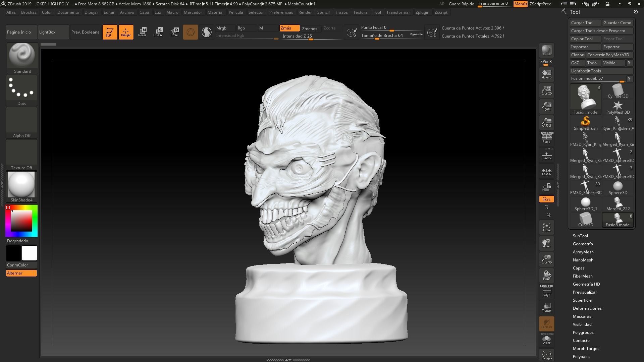Expand the Deformaciones section
Viewport: 644px width, 362px height.
(587, 308)
